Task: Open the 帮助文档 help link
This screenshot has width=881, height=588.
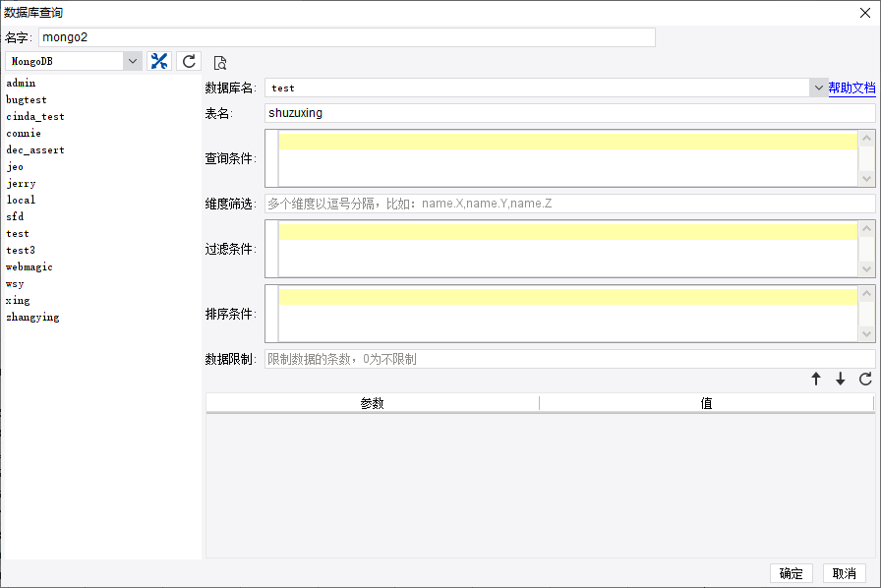Action: (852, 88)
